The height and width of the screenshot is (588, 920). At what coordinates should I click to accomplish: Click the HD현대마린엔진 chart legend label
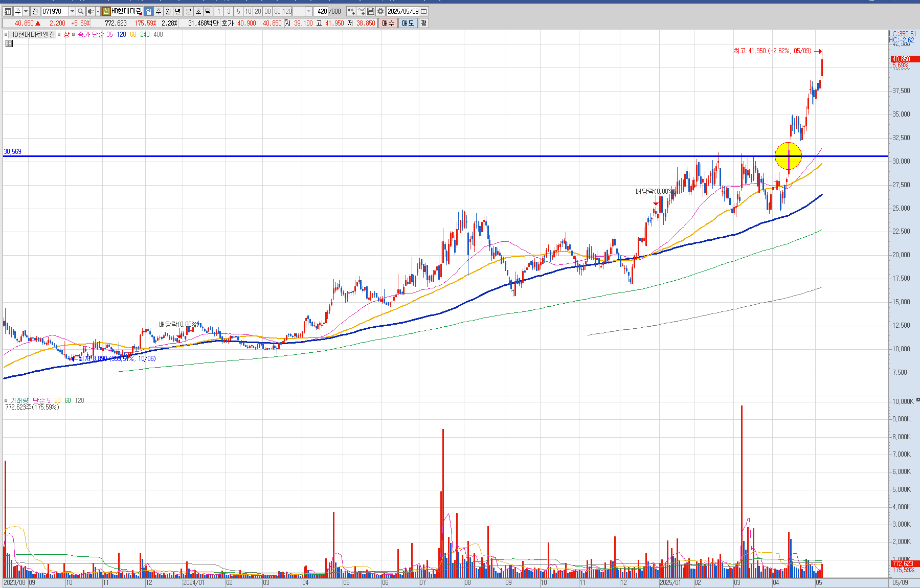click(33, 34)
